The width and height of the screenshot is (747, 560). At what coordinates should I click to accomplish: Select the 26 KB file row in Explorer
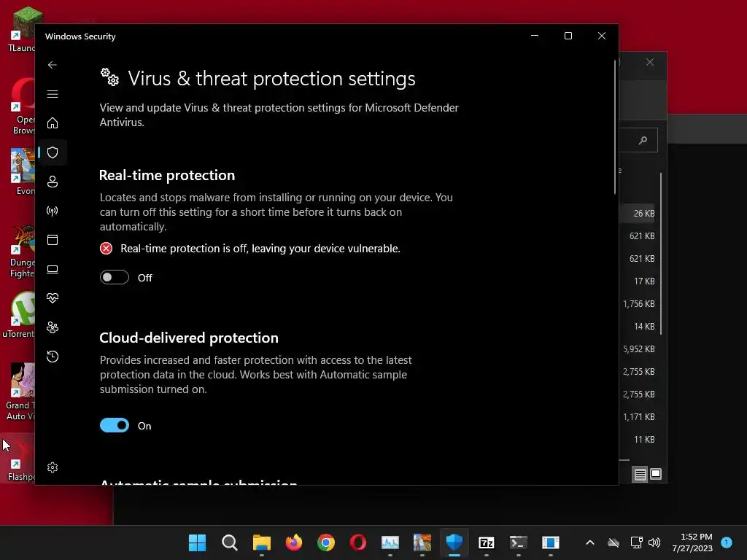coord(639,214)
